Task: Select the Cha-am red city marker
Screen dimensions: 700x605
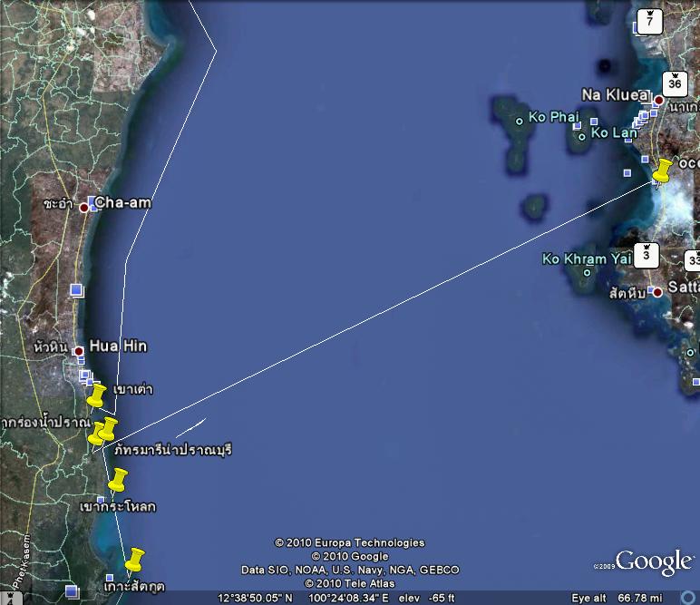Action: 84,208
